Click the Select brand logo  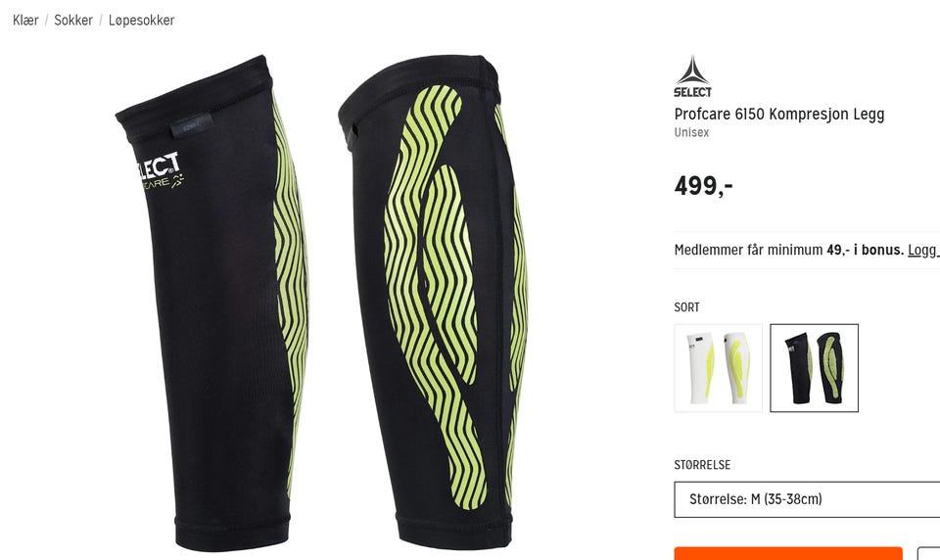coord(692,76)
